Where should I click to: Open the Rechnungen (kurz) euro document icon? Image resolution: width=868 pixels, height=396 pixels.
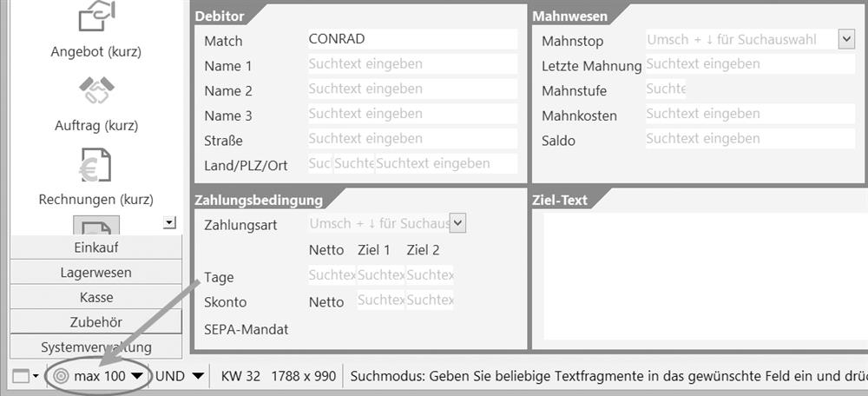(x=95, y=165)
